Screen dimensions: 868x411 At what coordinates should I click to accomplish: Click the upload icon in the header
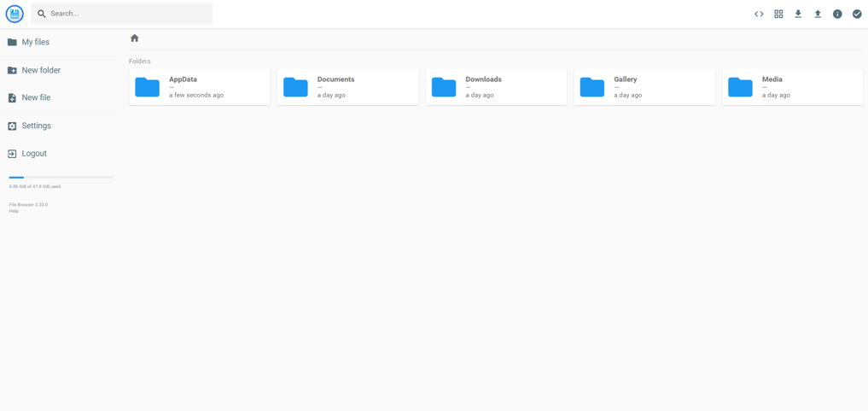pos(818,14)
